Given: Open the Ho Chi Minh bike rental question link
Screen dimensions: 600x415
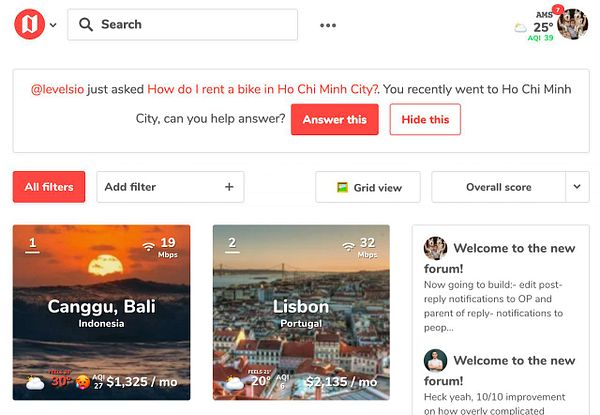Looking at the screenshot, I should [x=263, y=89].
